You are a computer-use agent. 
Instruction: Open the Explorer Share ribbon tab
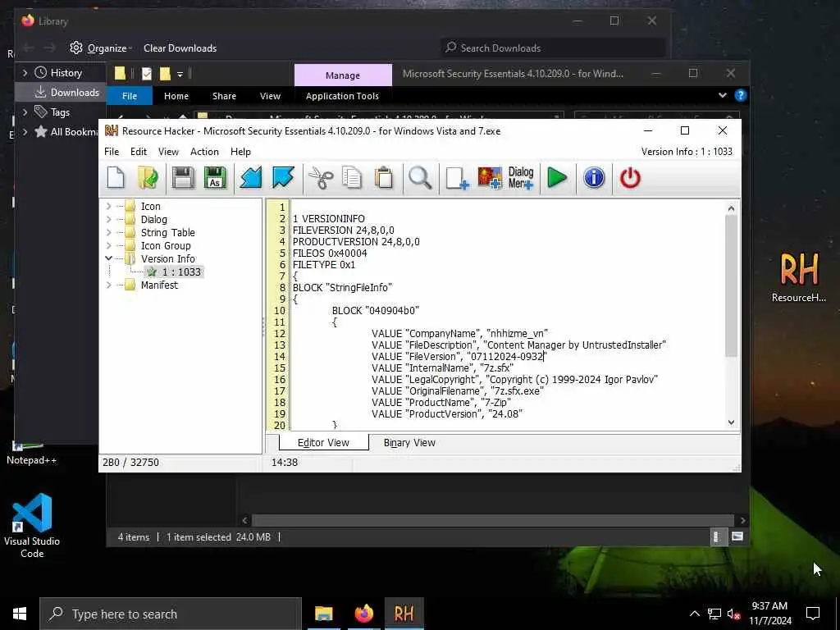click(224, 96)
